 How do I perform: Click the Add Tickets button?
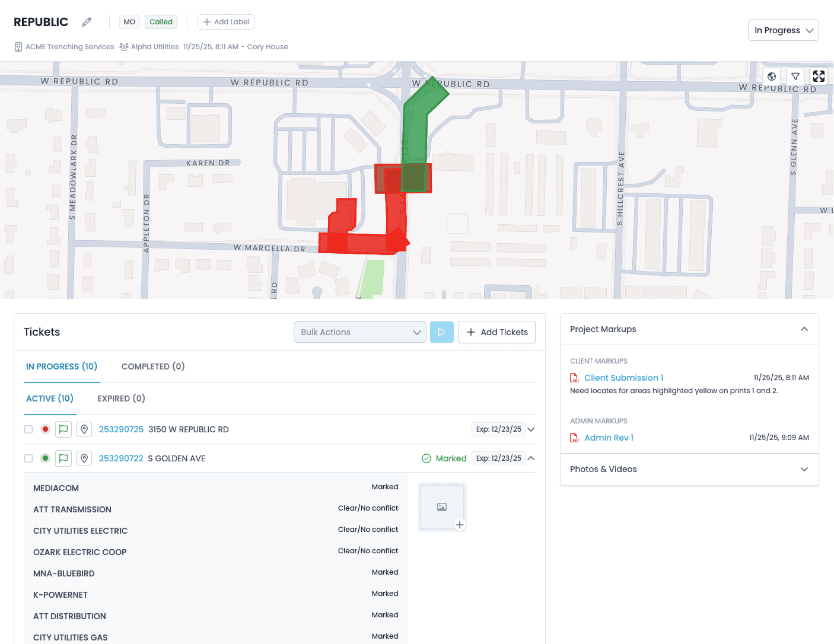[497, 332]
